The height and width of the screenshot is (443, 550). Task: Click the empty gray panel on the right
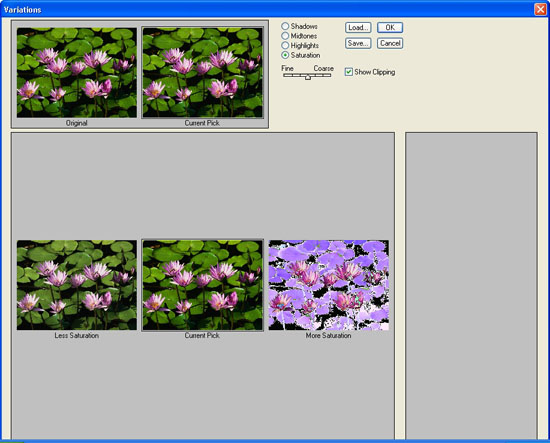coord(471,286)
